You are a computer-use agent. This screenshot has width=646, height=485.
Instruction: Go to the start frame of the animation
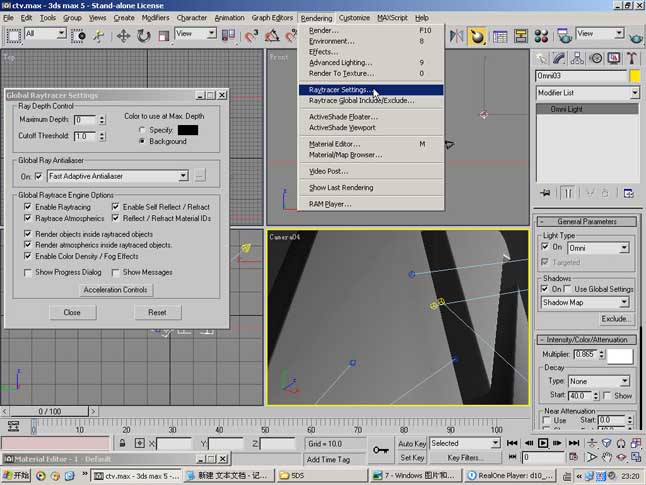tap(512, 443)
